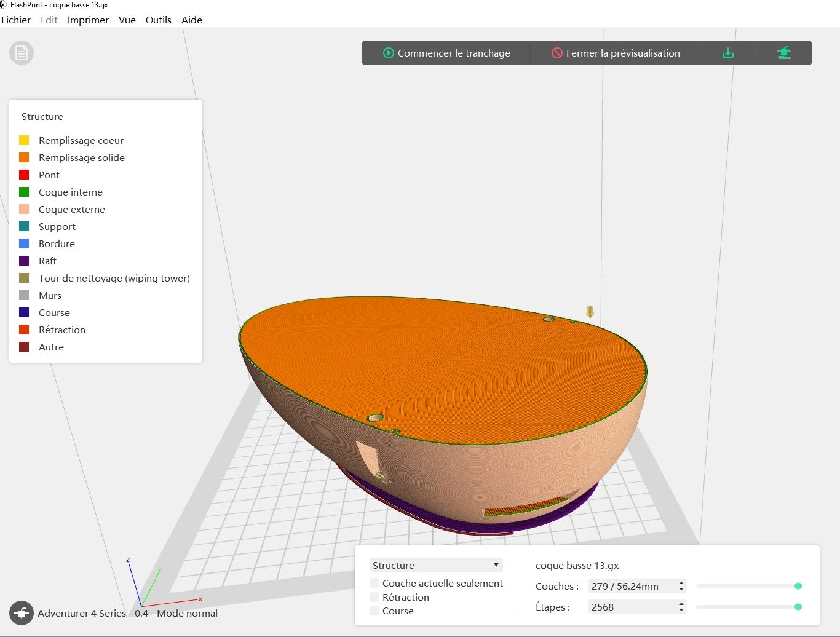Click the document info icon top-left
The width and height of the screenshot is (840, 637).
pos(22,53)
